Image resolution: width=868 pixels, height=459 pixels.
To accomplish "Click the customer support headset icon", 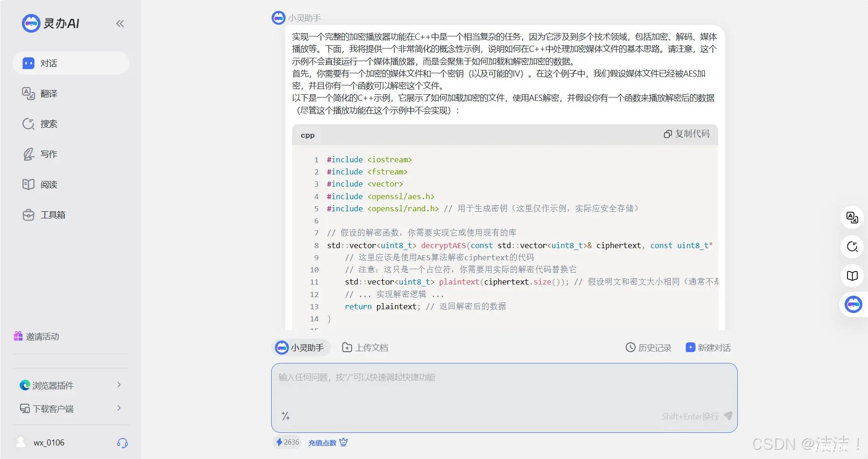I will [122, 443].
